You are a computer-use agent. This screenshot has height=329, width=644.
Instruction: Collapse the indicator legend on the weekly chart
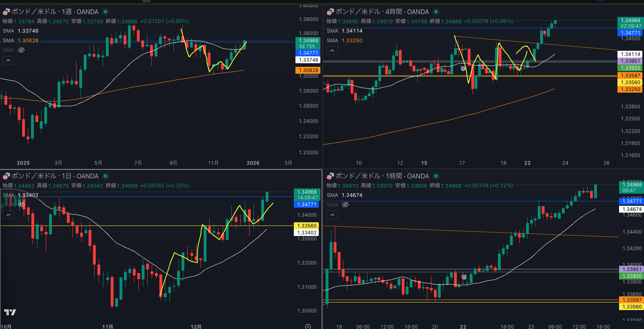pos(8,60)
